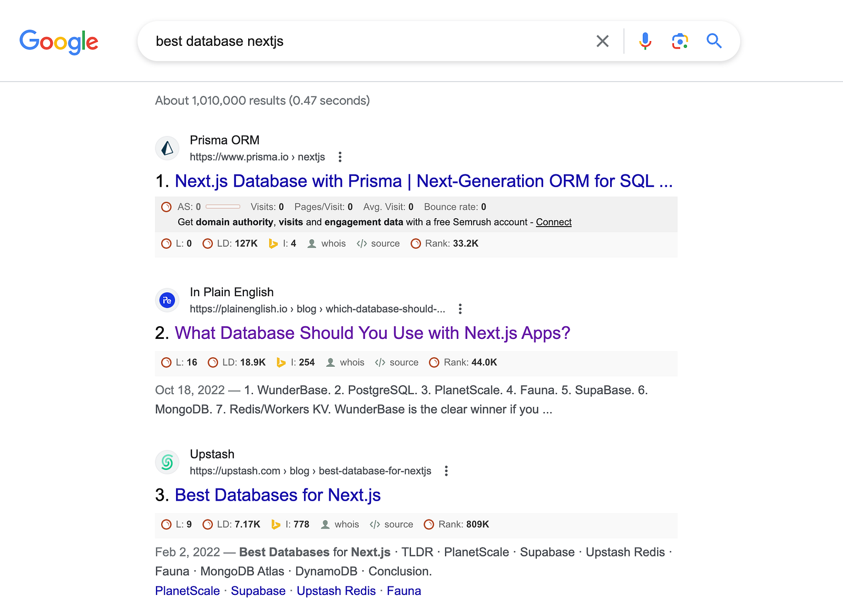843x616 pixels.
Task: Open more options for plainenglish.io result
Action: 460,309
